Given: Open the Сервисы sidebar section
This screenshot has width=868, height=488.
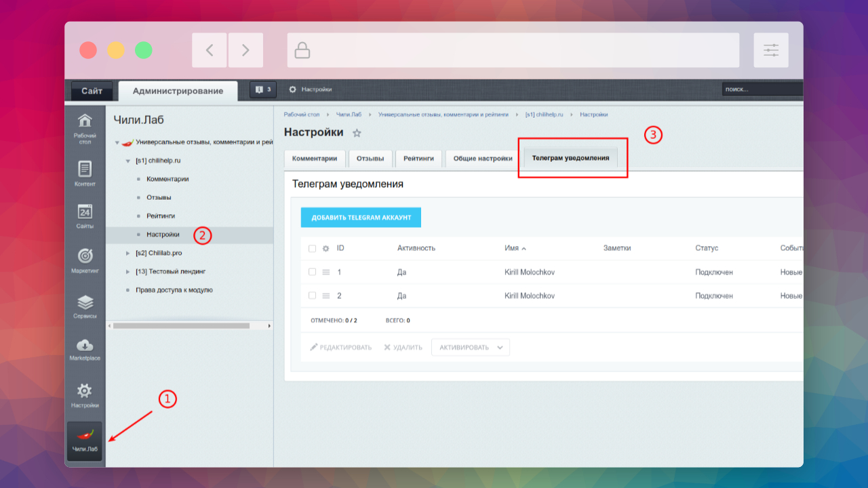Looking at the screenshot, I should point(85,306).
